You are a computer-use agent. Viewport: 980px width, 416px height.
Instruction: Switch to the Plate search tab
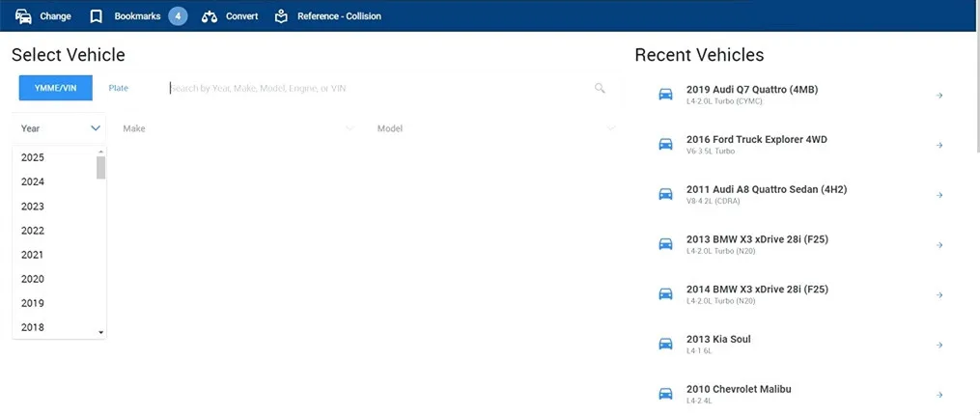point(118,88)
